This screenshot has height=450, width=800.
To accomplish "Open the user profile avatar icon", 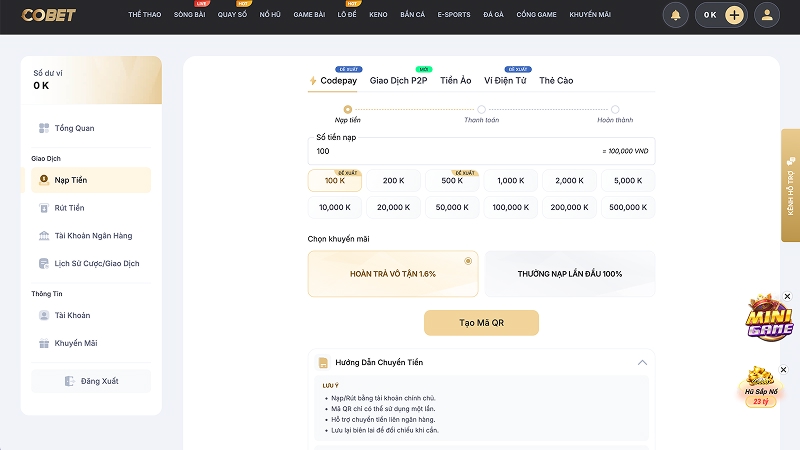I will click(766, 15).
